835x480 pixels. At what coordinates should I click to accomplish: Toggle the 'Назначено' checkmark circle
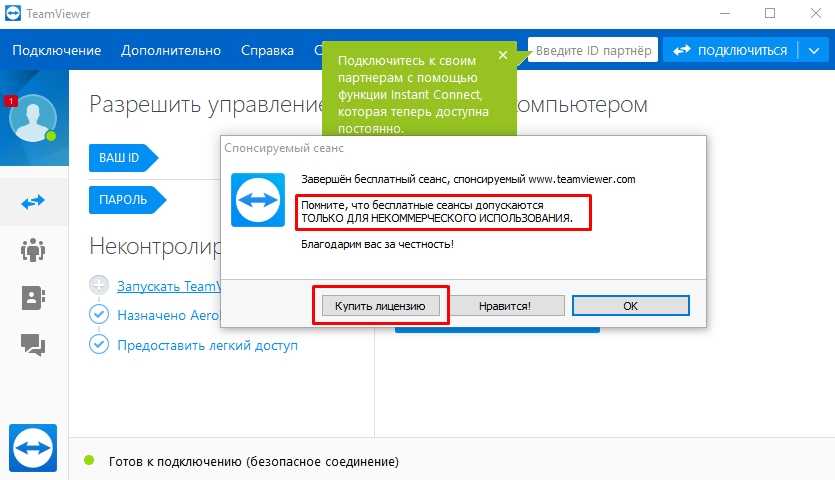pos(98,315)
